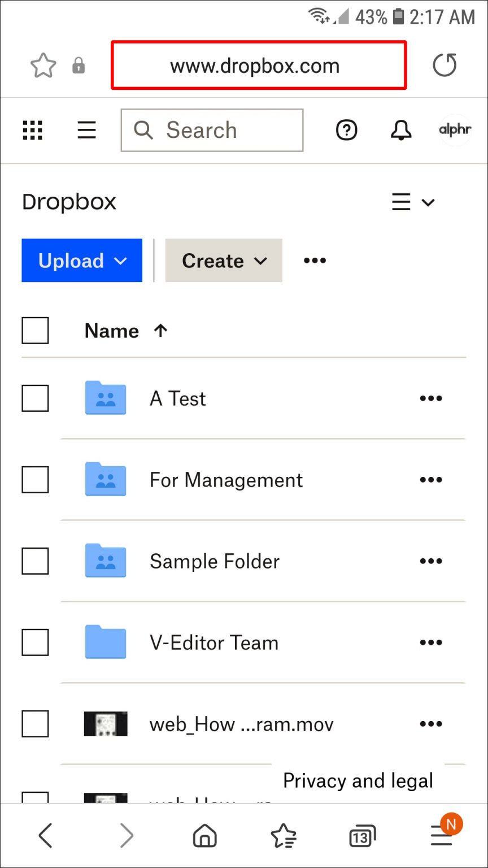Click the alphr account avatar
Screen dimensions: 488x868
coord(455,130)
